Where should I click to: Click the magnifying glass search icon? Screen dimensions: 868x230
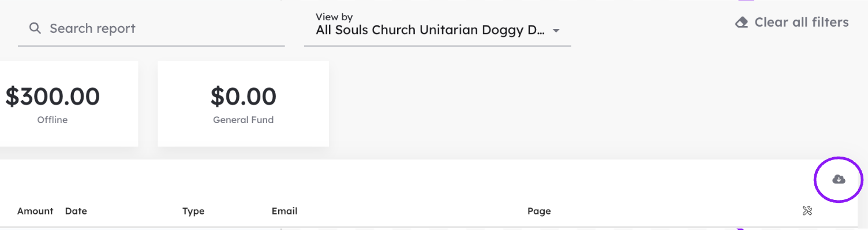point(35,28)
